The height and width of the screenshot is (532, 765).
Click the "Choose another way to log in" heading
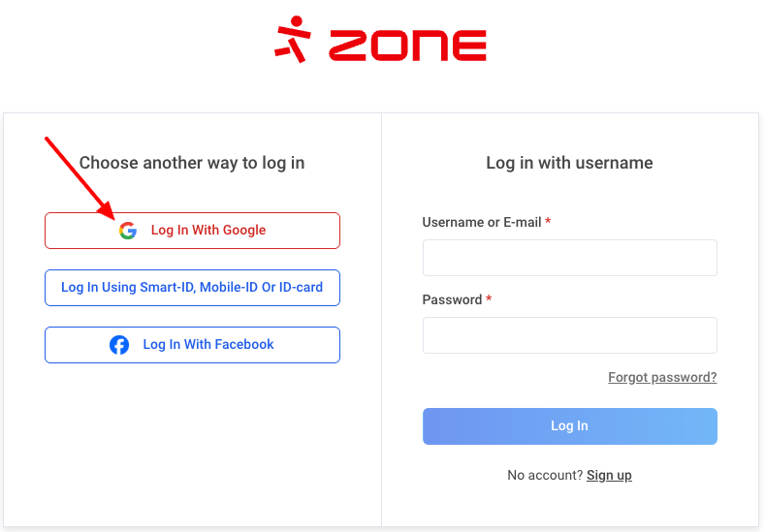[x=192, y=163]
